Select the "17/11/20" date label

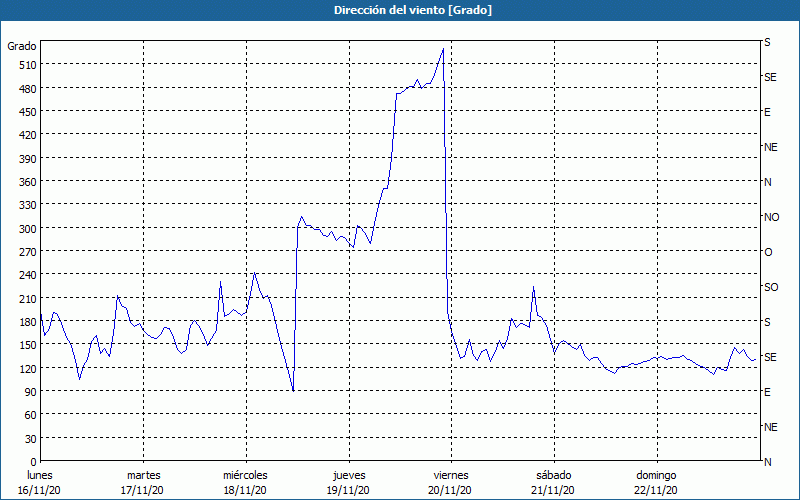[x=142, y=491]
